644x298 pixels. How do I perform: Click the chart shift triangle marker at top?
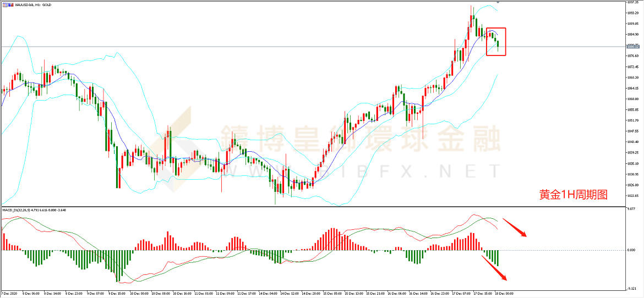coord(498,3)
